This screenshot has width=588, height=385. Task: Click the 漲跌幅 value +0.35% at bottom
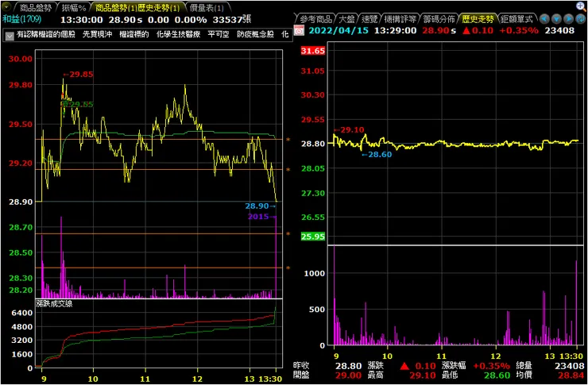pos(491,366)
